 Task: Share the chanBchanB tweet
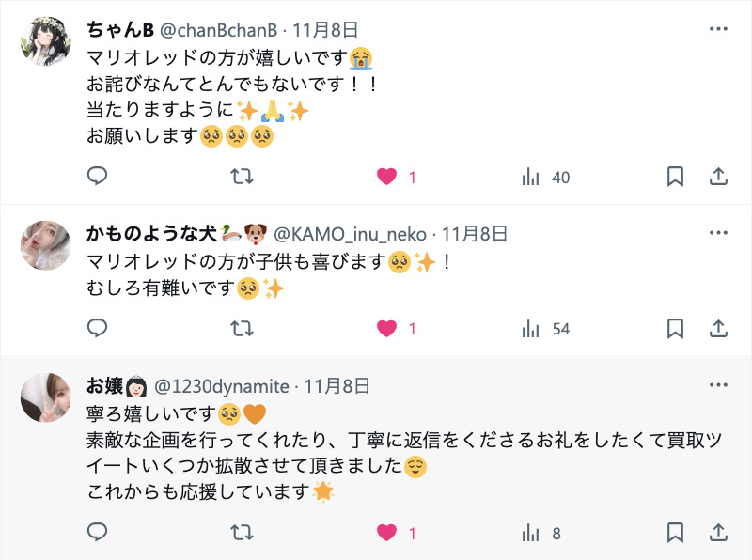(718, 177)
